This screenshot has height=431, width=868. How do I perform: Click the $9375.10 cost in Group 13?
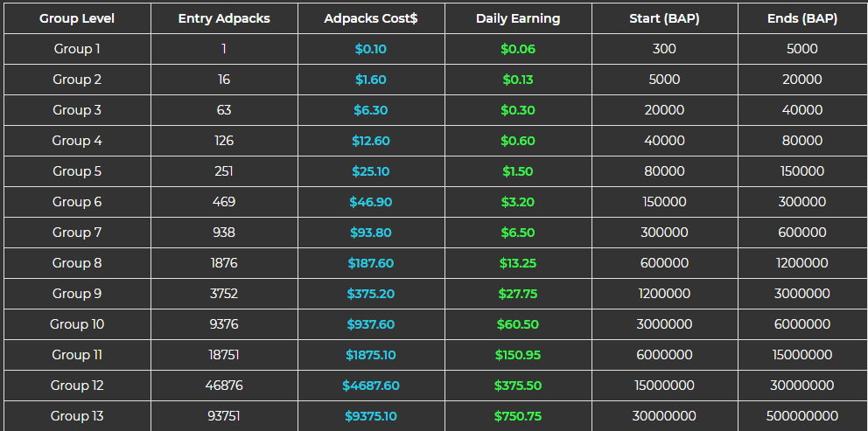click(371, 416)
